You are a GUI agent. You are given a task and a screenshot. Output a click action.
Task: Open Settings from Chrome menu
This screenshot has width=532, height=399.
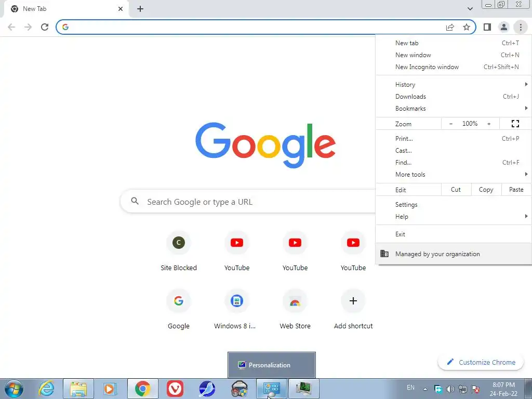[453, 205]
